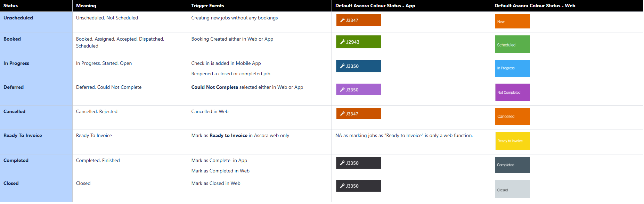
Task: Pick the light blue In Progress web swatch
Action: tap(512, 68)
